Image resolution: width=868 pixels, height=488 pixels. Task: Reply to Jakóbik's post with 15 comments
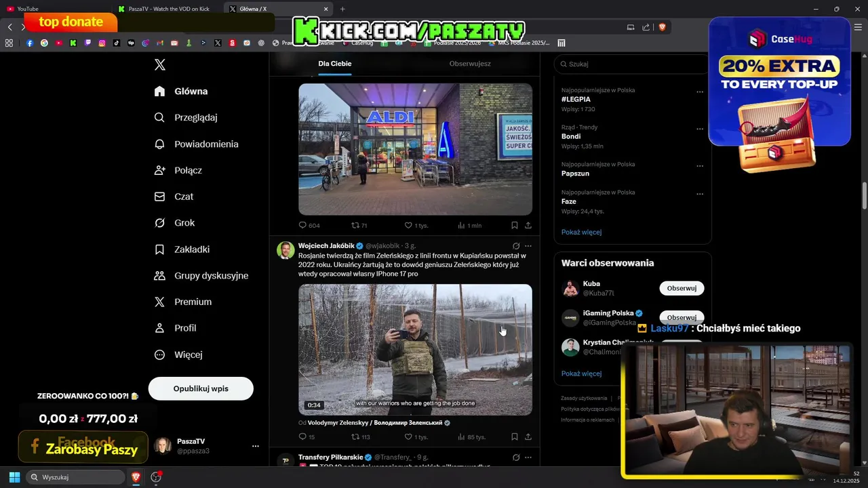308,437
